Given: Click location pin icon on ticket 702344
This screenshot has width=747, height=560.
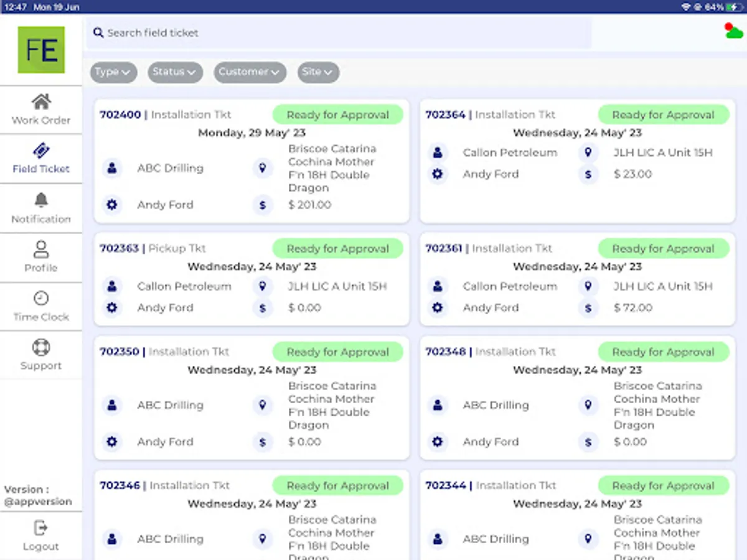Looking at the screenshot, I should pos(588,539).
